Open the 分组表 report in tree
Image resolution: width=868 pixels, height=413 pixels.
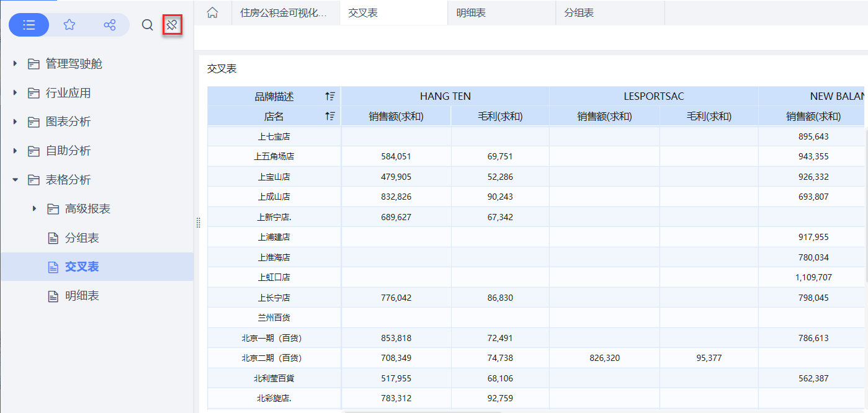pos(82,238)
